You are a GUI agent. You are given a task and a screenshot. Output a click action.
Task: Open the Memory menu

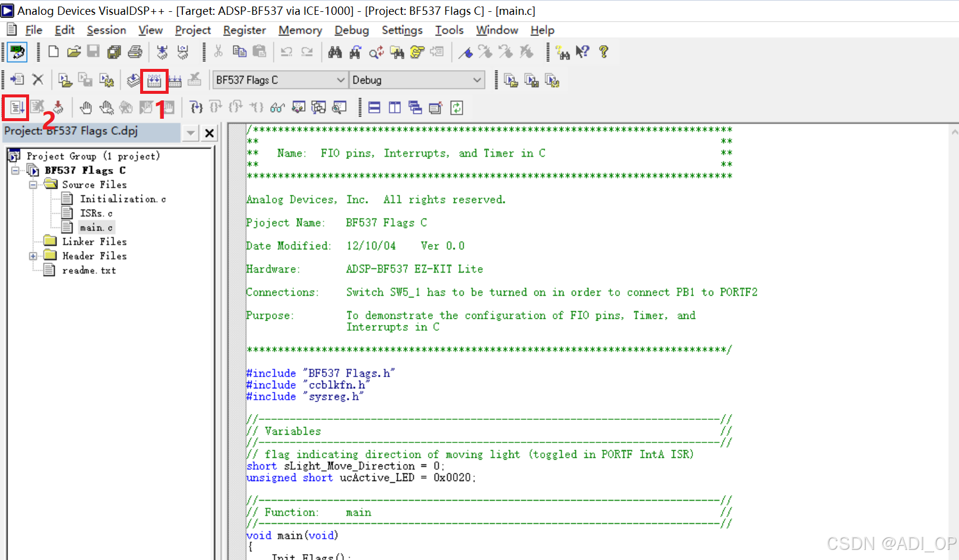point(300,30)
